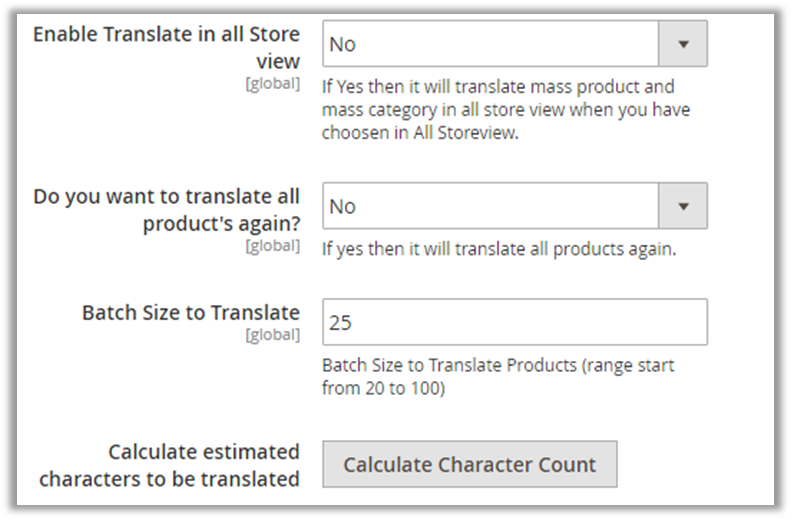792x520 pixels.
Task: Click the batch size range hint text
Action: (497, 377)
